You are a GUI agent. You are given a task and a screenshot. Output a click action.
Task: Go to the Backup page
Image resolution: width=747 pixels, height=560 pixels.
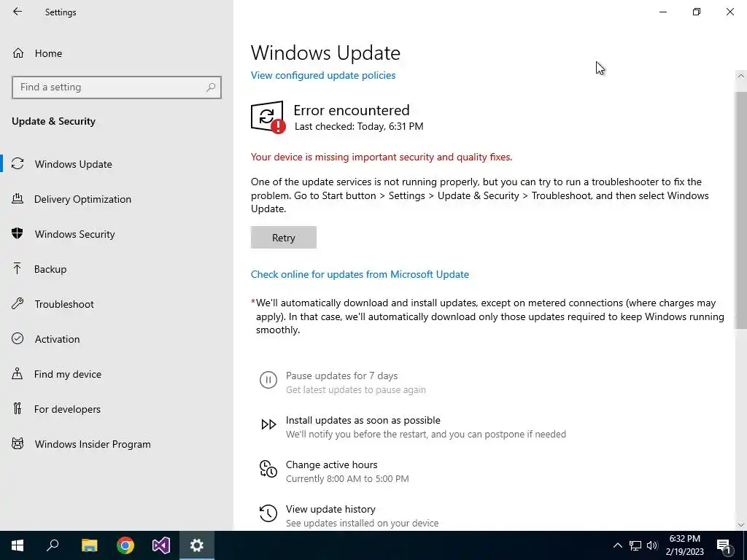tap(117, 269)
